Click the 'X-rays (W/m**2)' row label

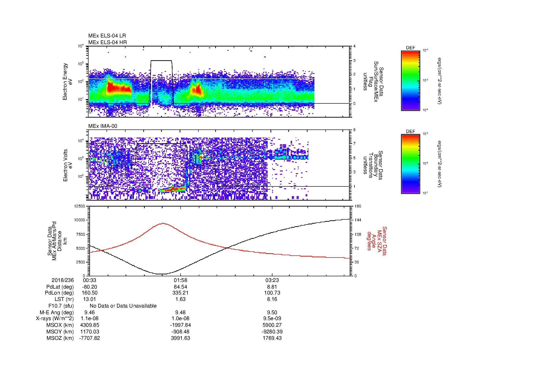tap(55, 318)
